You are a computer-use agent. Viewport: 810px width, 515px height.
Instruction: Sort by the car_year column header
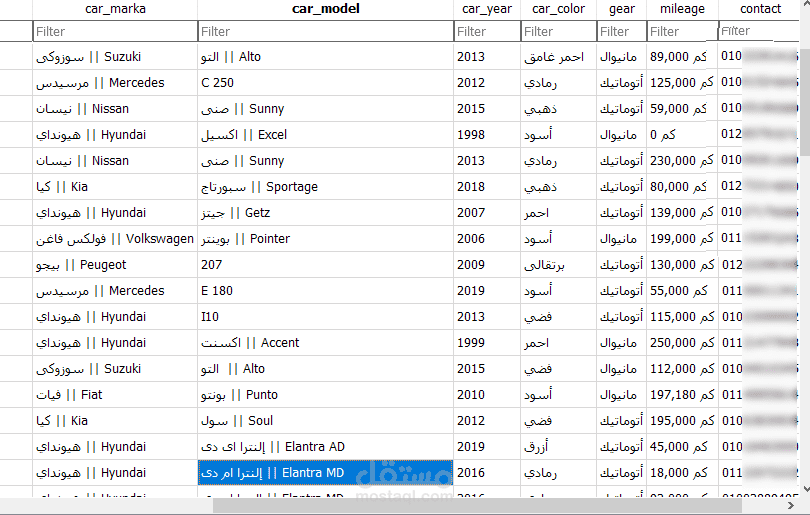(x=487, y=9)
